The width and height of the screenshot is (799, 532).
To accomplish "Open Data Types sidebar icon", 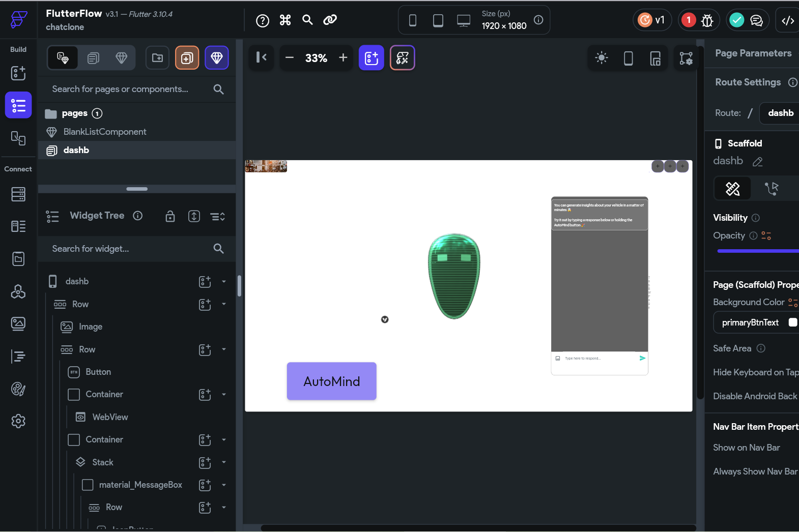I will pos(18,226).
